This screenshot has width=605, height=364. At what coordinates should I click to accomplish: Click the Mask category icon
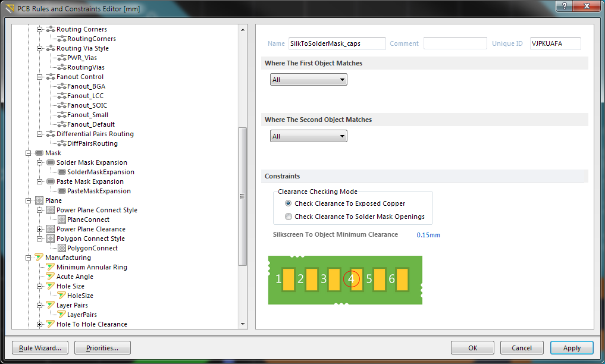[39, 153]
